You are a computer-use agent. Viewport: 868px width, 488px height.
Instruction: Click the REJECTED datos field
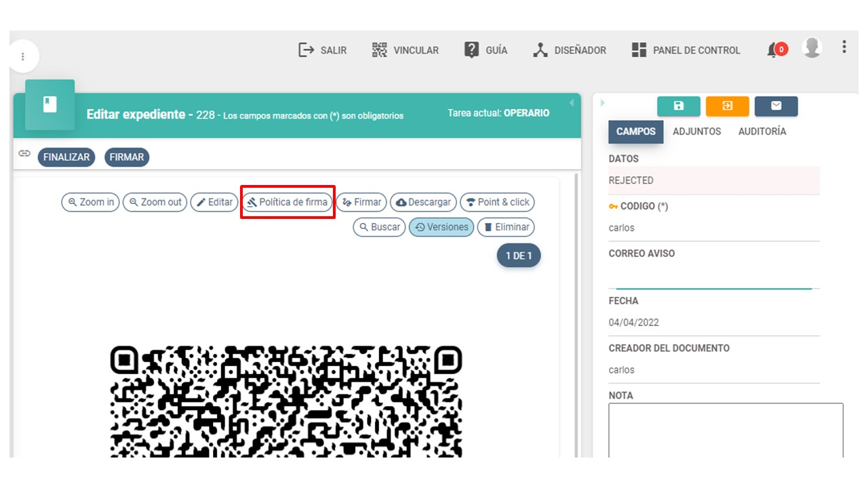714,180
